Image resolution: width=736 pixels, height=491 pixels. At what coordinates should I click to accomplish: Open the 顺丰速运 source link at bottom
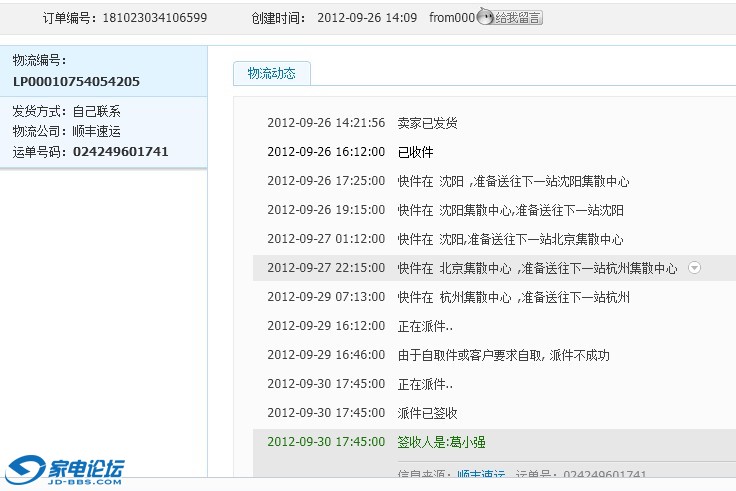(480, 475)
